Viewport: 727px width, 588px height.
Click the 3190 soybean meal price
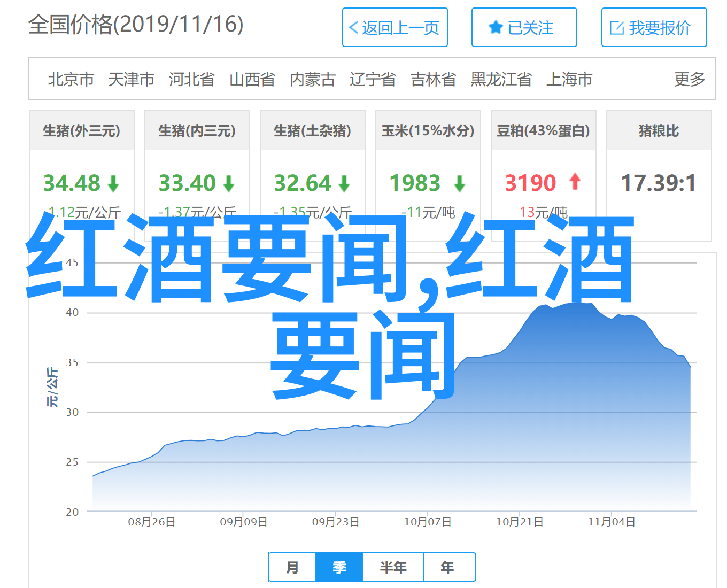[530, 183]
